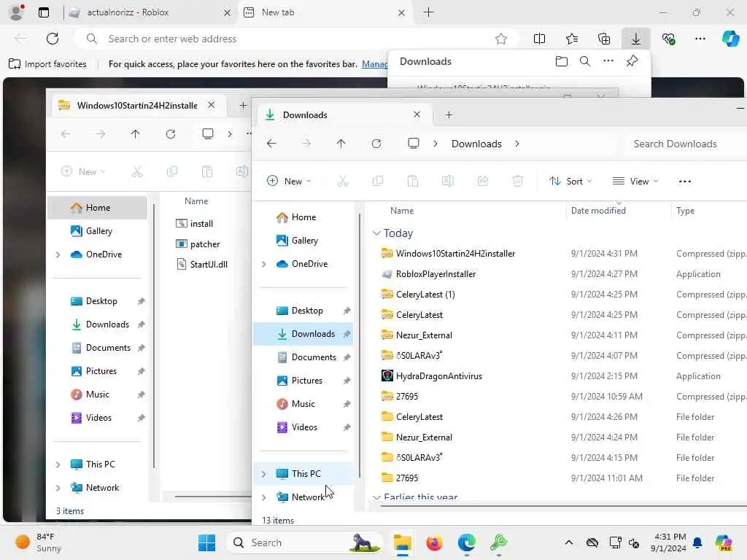Click the Share icon in Downloads toolbar
747x560 pixels.
point(483,181)
